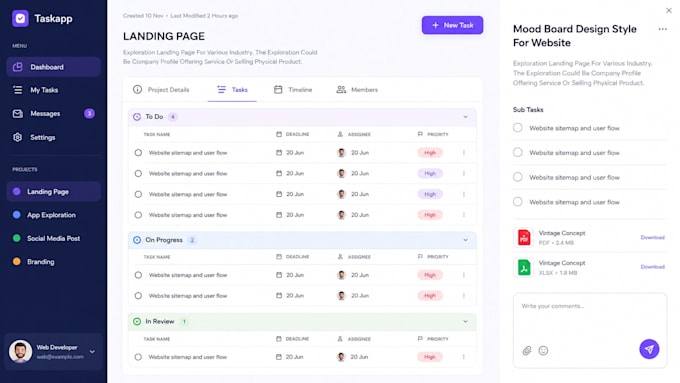
Task: Click the assignee avatar in In Review row
Action: 341,357
